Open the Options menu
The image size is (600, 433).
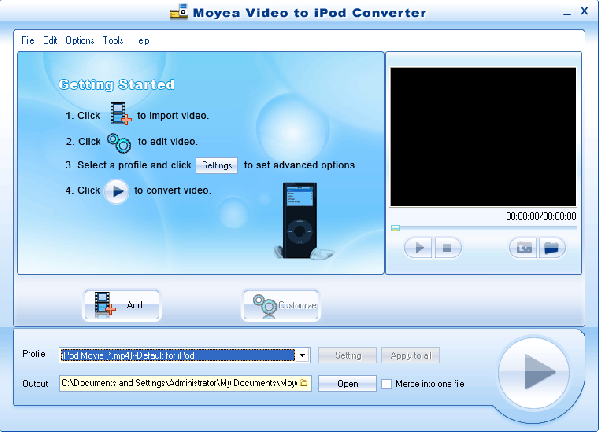point(79,41)
